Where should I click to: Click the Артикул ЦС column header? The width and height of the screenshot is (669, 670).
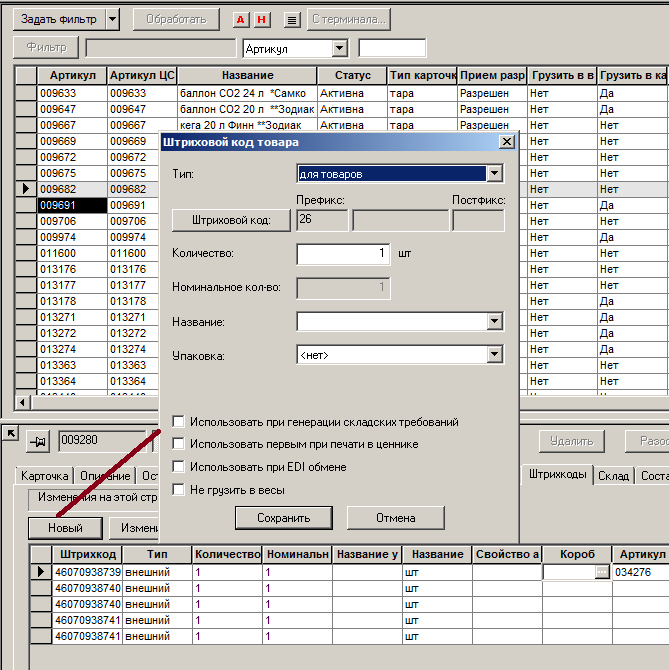coord(142,75)
